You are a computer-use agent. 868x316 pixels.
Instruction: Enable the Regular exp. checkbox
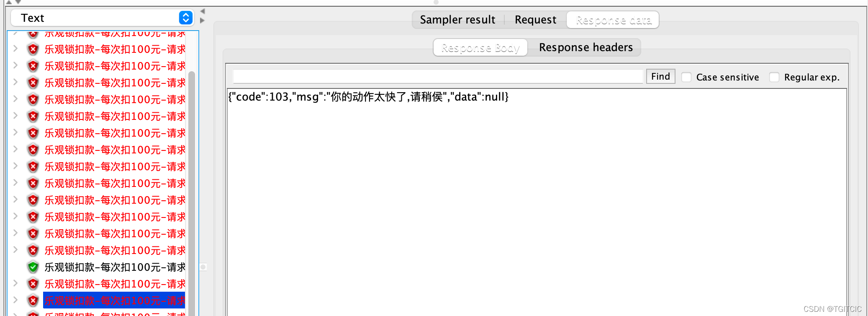[774, 77]
